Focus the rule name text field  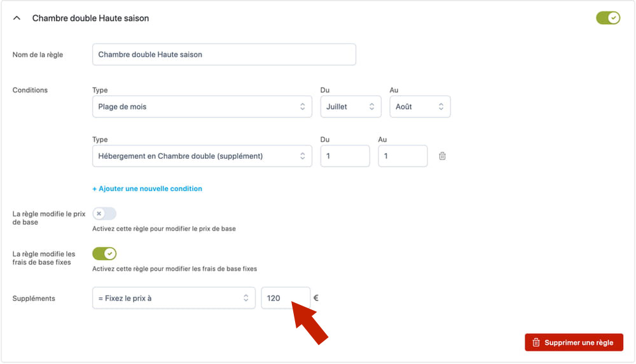click(224, 55)
